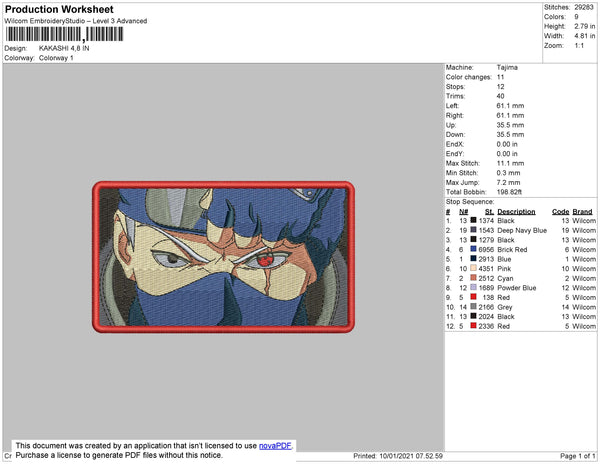Click the Down value "35.5 mm"

510,135
